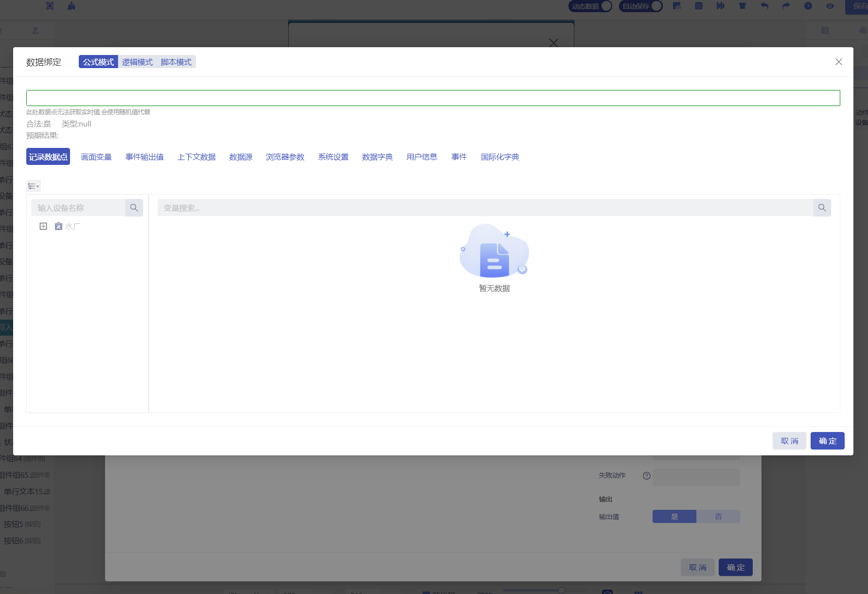868x594 pixels.
Task: Open the 画面变量 tab
Action: tap(96, 157)
